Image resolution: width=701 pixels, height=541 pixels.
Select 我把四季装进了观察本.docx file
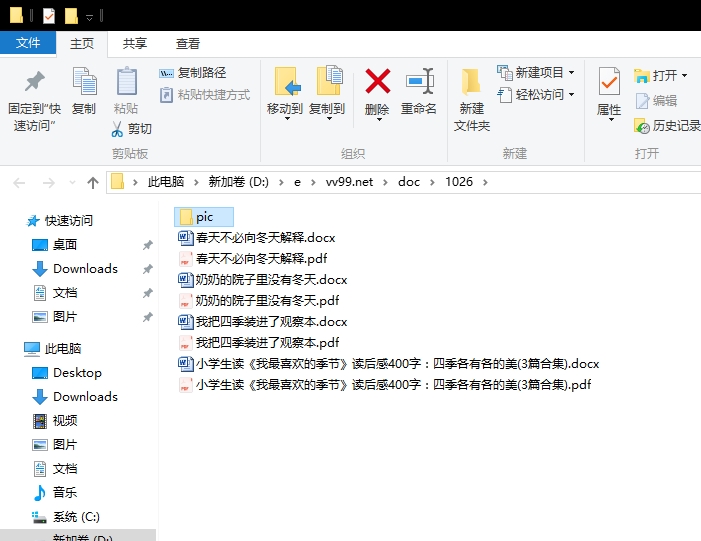(263, 321)
